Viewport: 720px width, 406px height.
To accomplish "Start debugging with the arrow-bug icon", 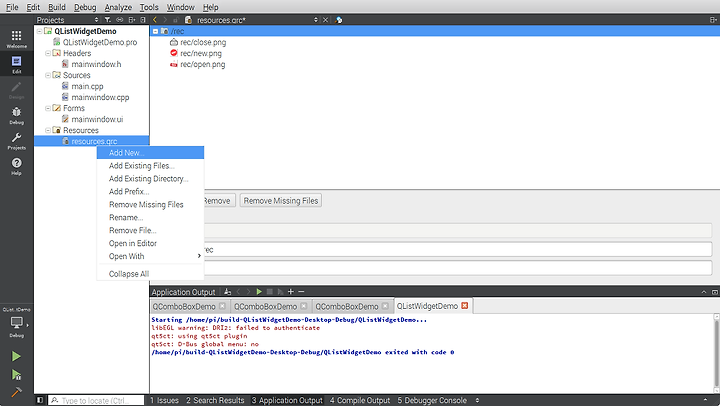I will pyautogui.click(x=16, y=375).
